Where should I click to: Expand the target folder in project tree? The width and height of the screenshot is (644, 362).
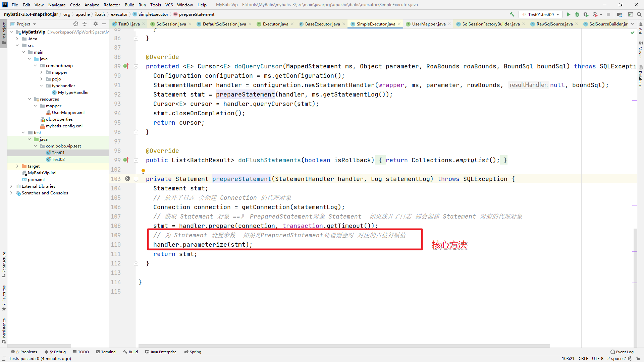[x=17, y=166]
